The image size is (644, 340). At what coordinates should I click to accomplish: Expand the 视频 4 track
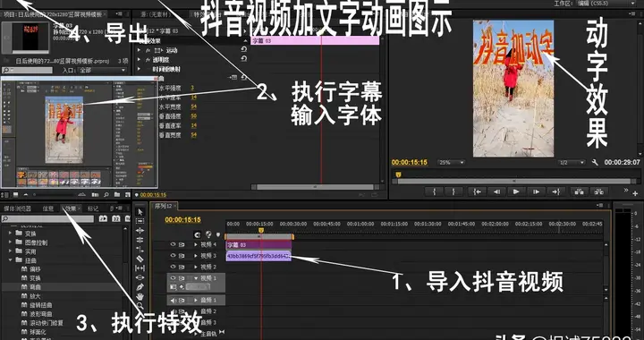coord(196,244)
